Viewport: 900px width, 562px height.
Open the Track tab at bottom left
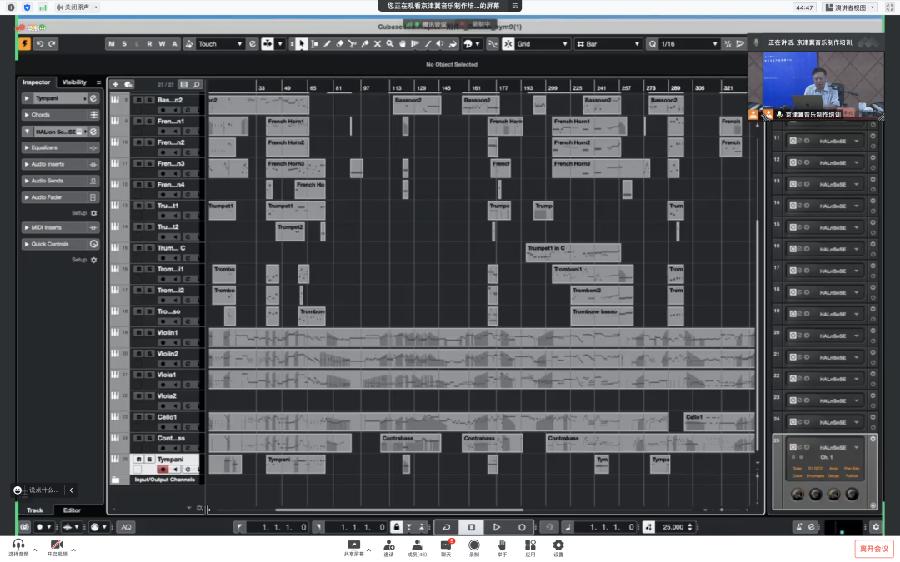pyautogui.click(x=35, y=510)
